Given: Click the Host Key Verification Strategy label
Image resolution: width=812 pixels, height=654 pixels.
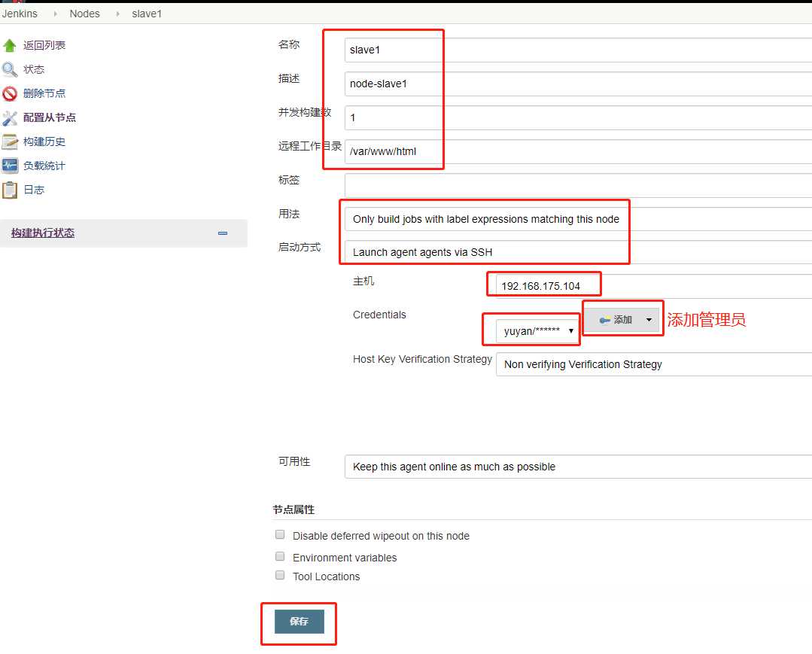Looking at the screenshot, I should [x=423, y=360].
